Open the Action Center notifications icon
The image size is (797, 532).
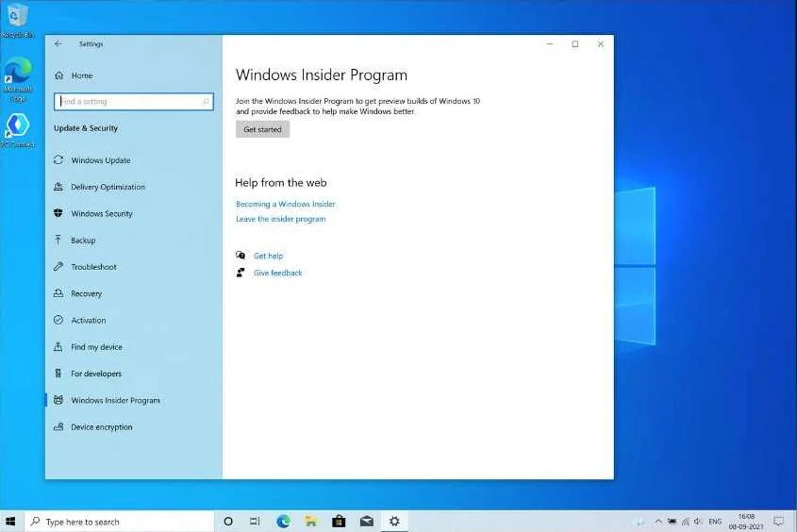tap(778, 522)
